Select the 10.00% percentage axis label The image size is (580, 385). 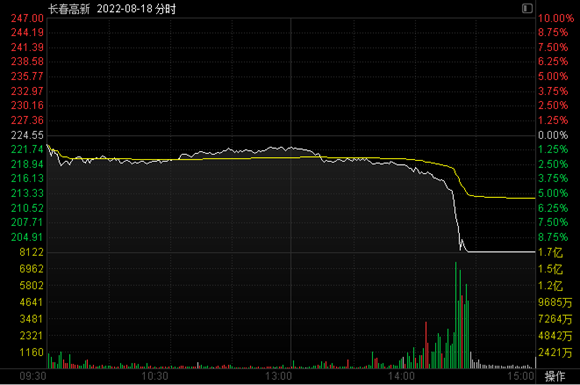pos(556,18)
